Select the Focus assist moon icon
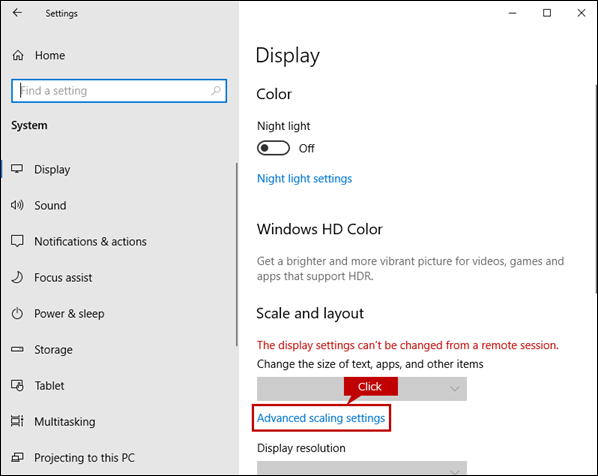 [x=17, y=277]
